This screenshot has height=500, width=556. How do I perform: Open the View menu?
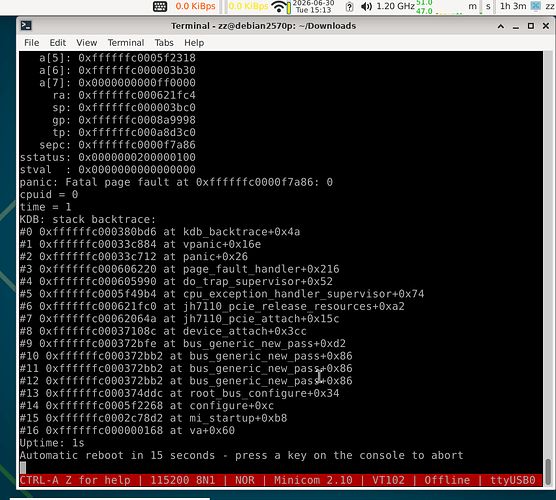click(87, 43)
